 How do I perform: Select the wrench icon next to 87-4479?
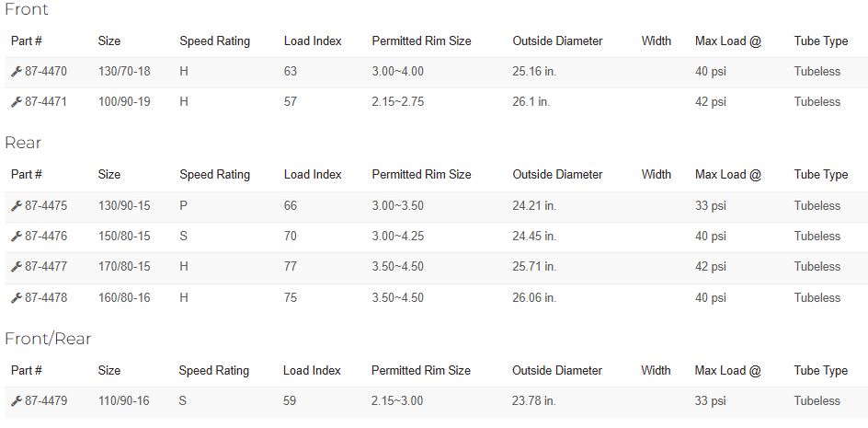(17, 401)
